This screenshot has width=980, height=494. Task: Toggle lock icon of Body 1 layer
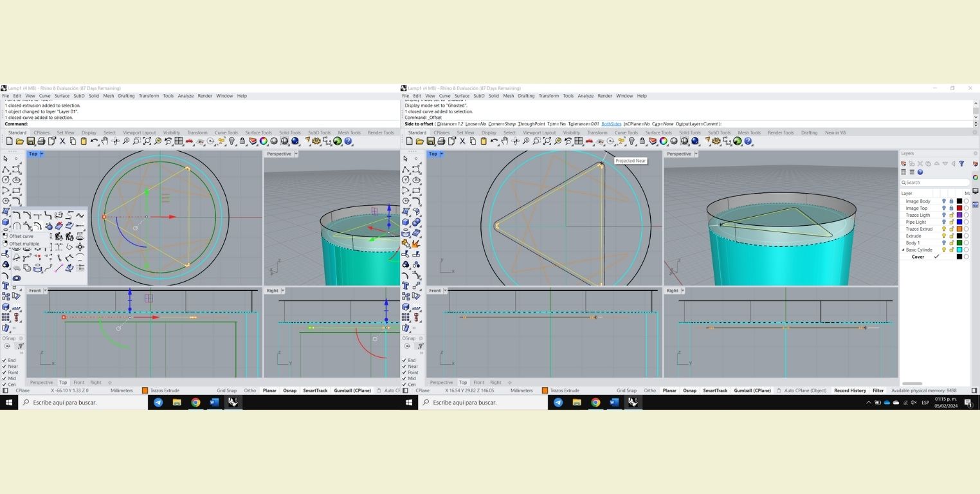pyautogui.click(x=952, y=243)
